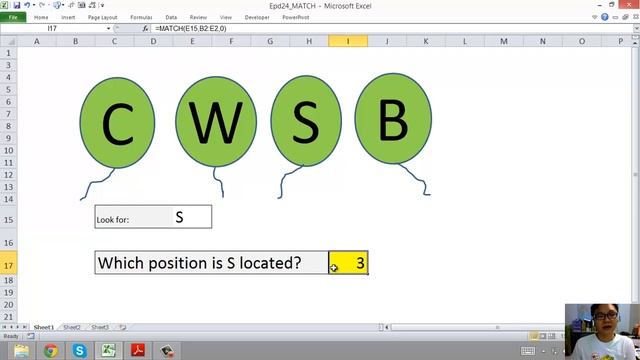This screenshot has height=360, width=640.
Task: Minimize the ribbon with the caret icon
Action: 595,17
